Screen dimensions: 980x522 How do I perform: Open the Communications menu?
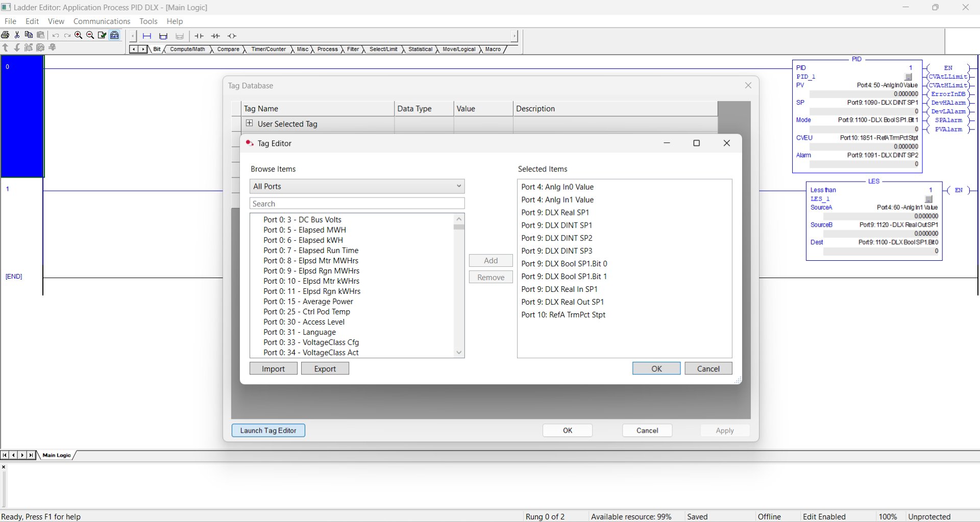[102, 21]
